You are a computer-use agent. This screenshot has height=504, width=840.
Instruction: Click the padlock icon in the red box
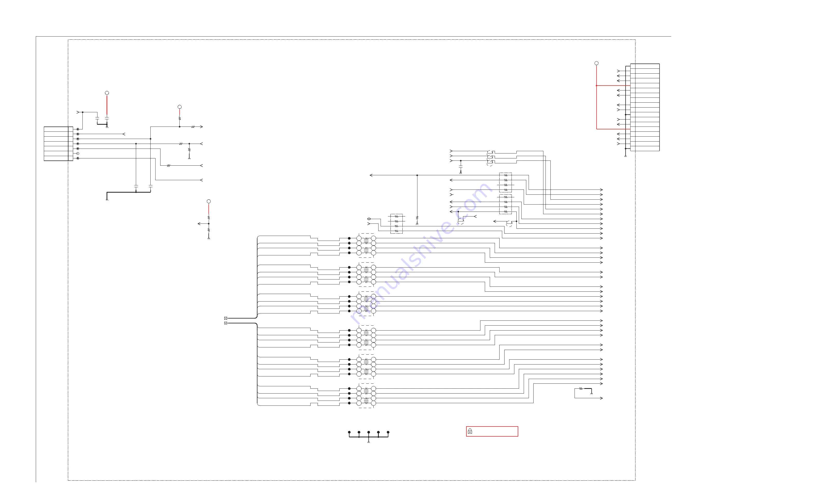click(x=470, y=431)
